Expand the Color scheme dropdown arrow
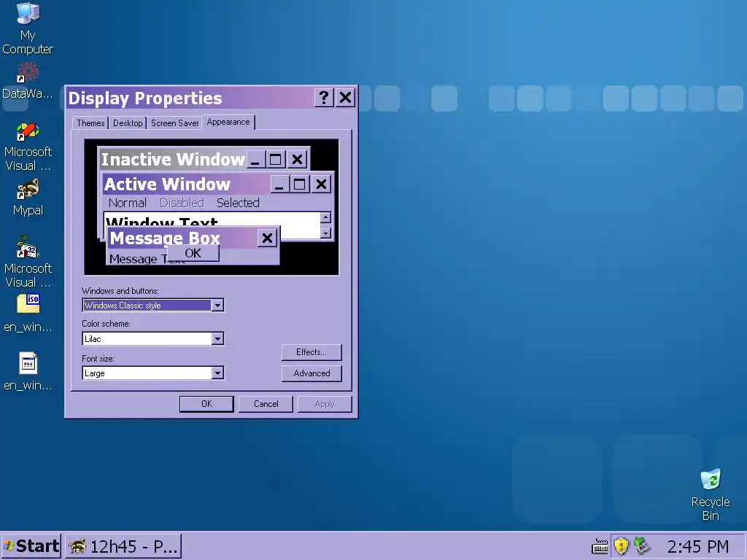The height and width of the screenshot is (560, 747). point(217,338)
